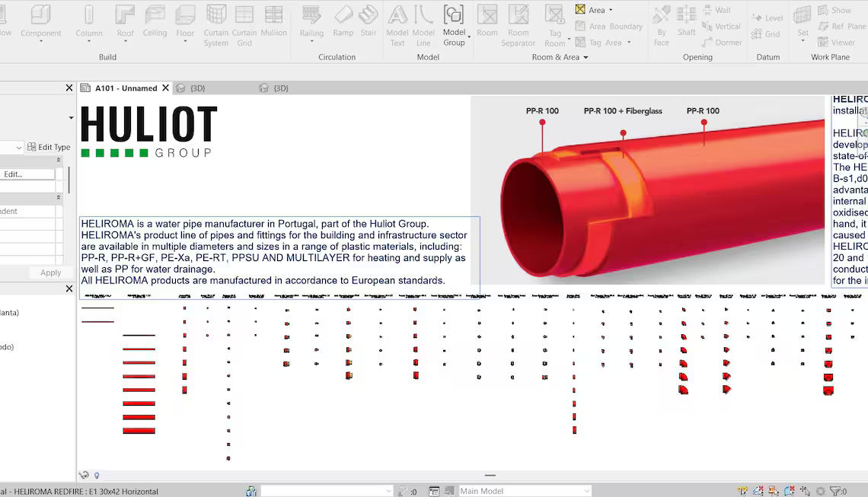868x497 pixels.
Task: Select the Column tool
Action: (x=89, y=24)
